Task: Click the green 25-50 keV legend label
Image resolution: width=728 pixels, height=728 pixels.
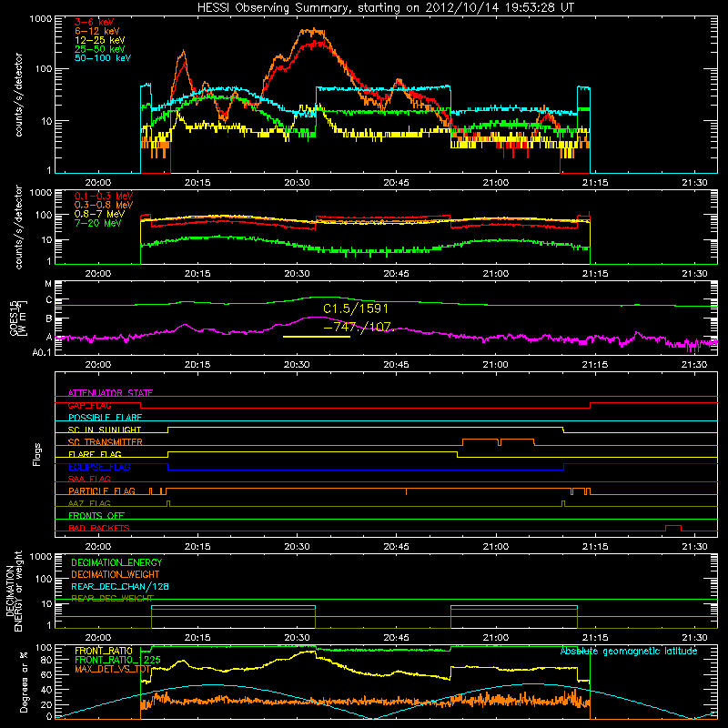Action: click(99, 49)
